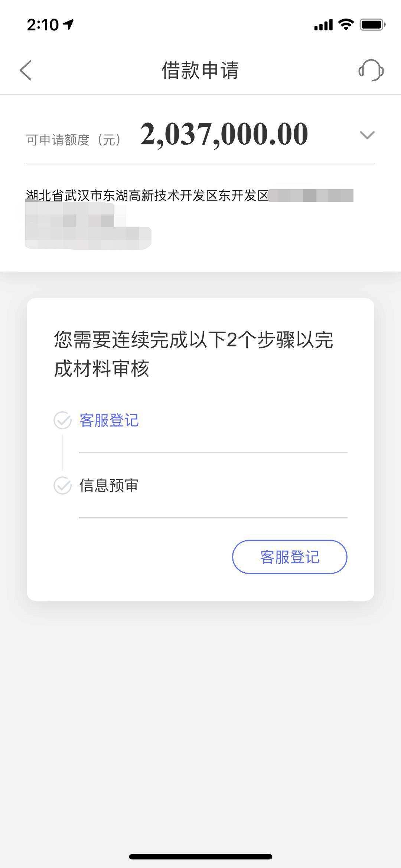Click the check circle beside 客服登记

pos(62,420)
